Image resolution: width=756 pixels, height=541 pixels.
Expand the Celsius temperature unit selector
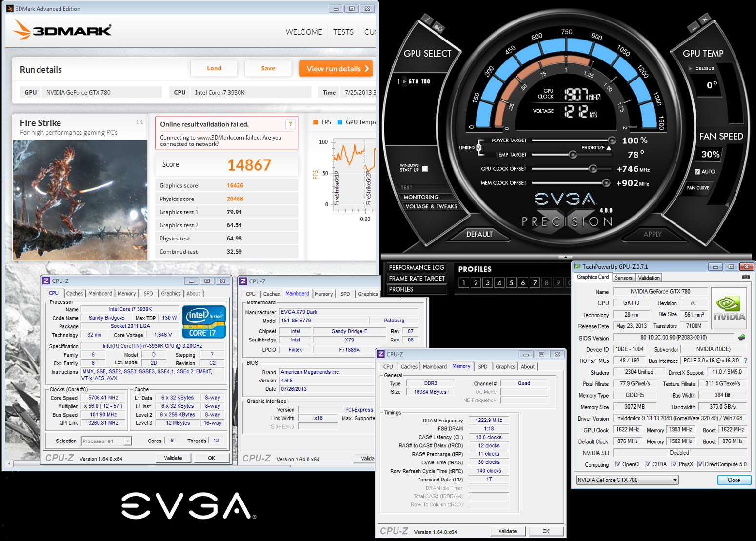pyautogui.click(x=691, y=68)
